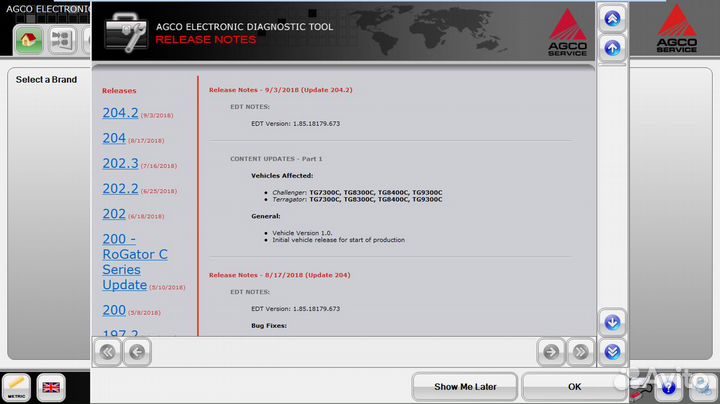Viewport: 720px width, 404px height.
Task: Open release 204.2 notes link
Action: [x=120, y=112]
